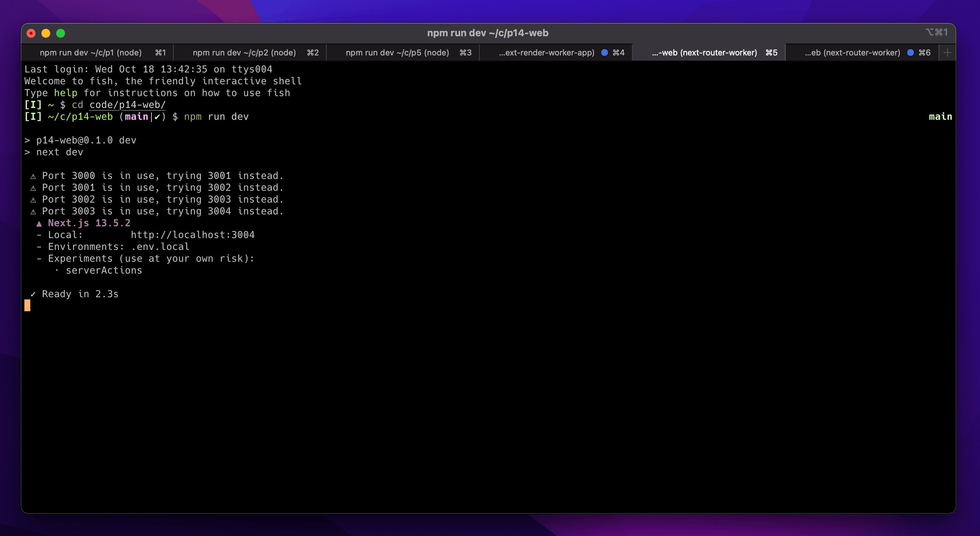Viewport: 980px width, 536px height.
Task: Click the next dev output line
Action: tap(54, 152)
